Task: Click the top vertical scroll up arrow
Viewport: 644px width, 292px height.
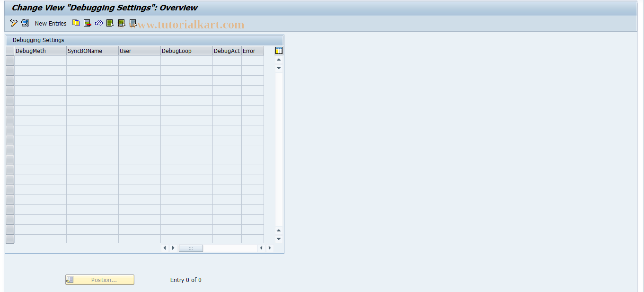Action: coord(279,60)
